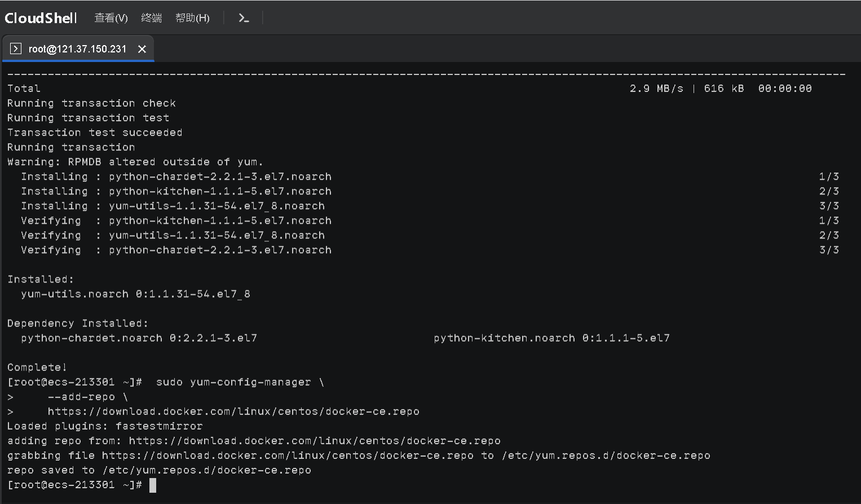Open the 查看(V) menu
The height and width of the screenshot is (504, 861).
tap(111, 18)
